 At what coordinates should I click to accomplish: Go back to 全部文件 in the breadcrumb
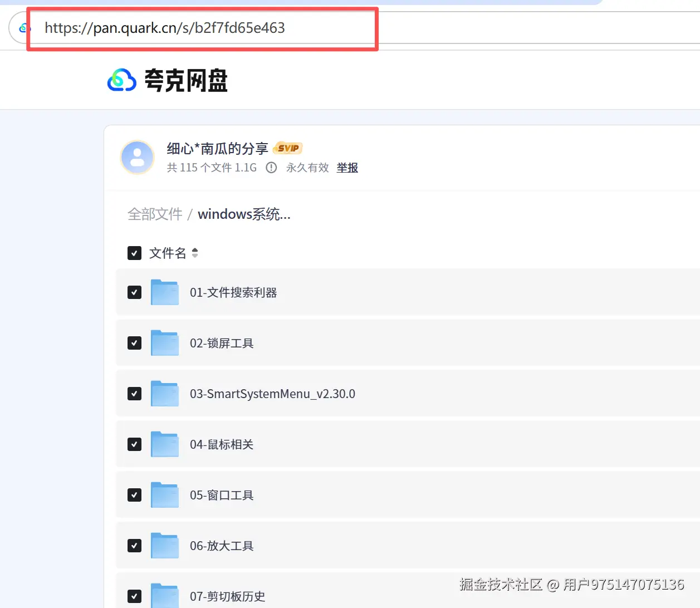click(155, 214)
